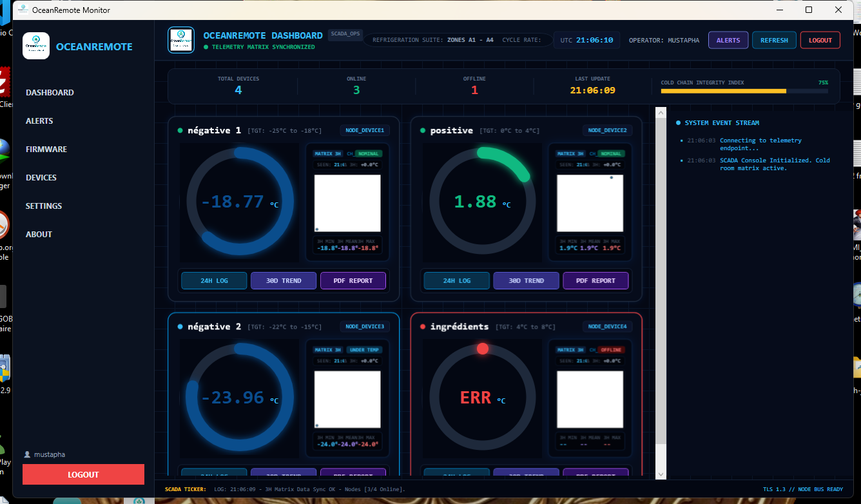Click the négative 2 3H matrix chart

(x=347, y=400)
